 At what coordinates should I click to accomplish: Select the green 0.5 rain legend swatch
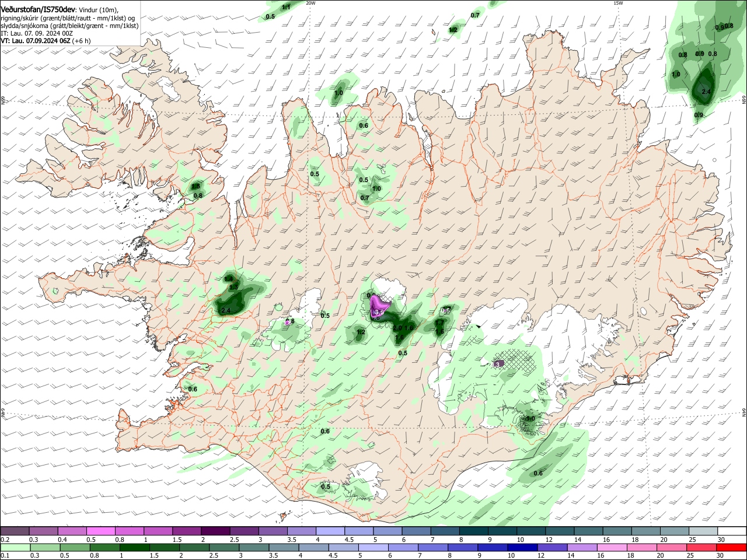pyautogui.click(x=74, y=548)
